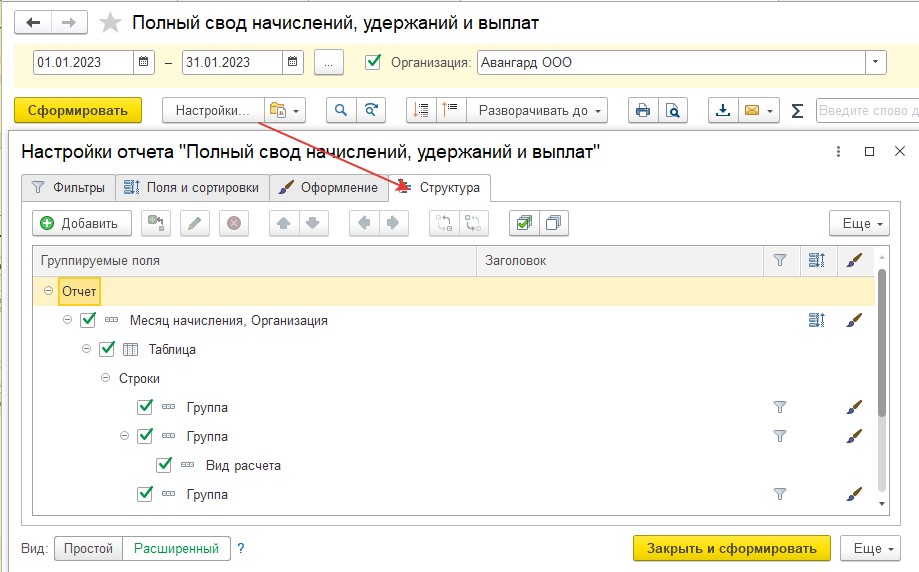Click the structure list vertical scrollbar

(881, 381)
